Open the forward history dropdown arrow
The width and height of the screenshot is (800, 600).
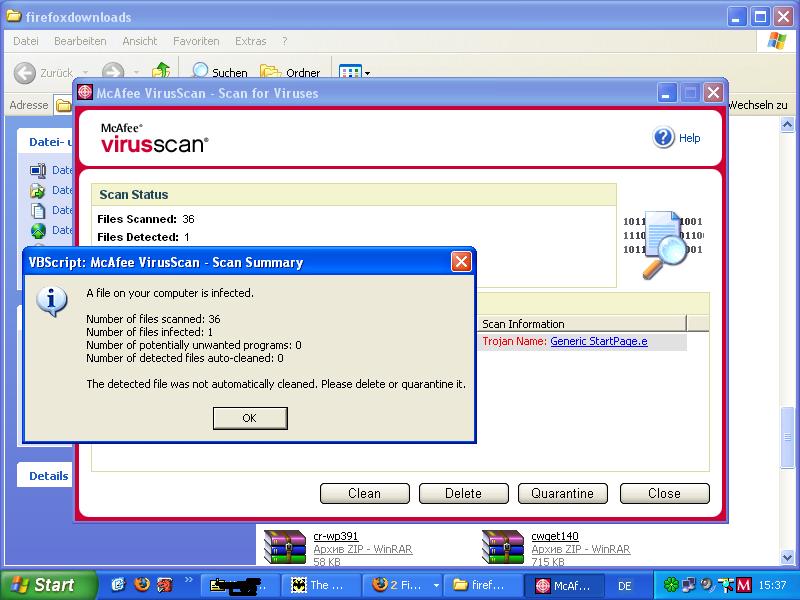click(x=136, y=73)
